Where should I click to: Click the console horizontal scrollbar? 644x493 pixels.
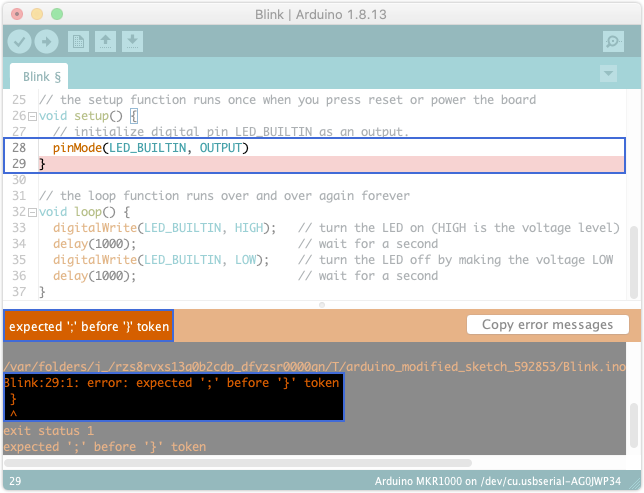238,463
